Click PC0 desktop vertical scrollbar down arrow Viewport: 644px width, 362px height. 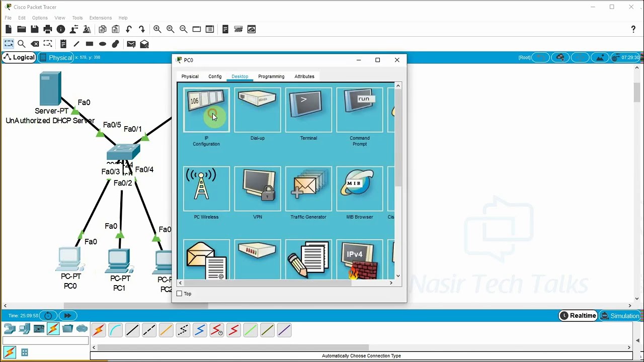click(398, 276)
